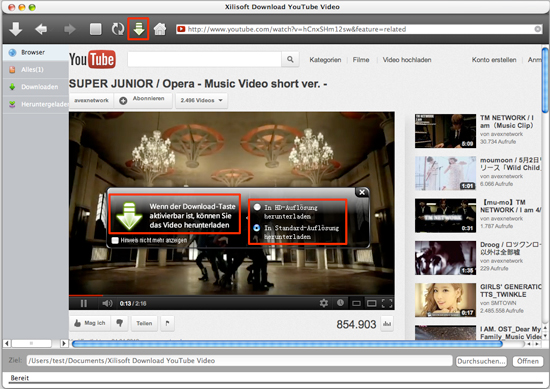550x389 pixels.
Task: Show video statistics chart icon
Action: (387, 324)
